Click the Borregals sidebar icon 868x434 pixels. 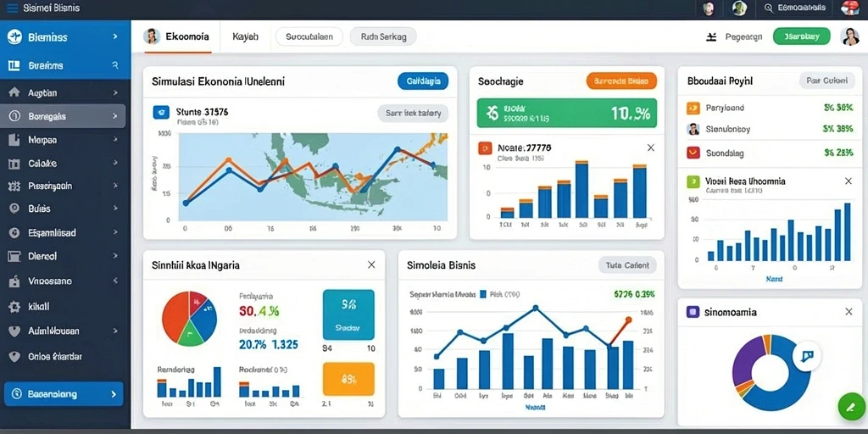[14, 116]
